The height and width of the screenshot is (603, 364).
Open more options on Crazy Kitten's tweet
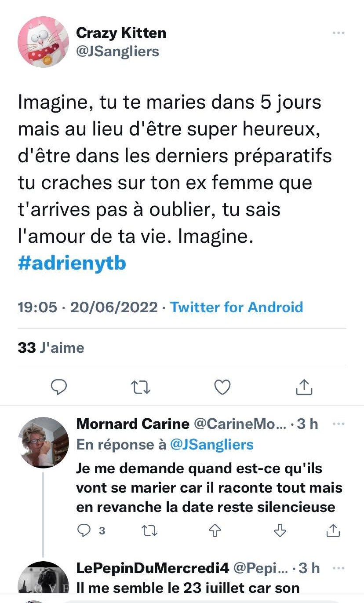(338, 33)
